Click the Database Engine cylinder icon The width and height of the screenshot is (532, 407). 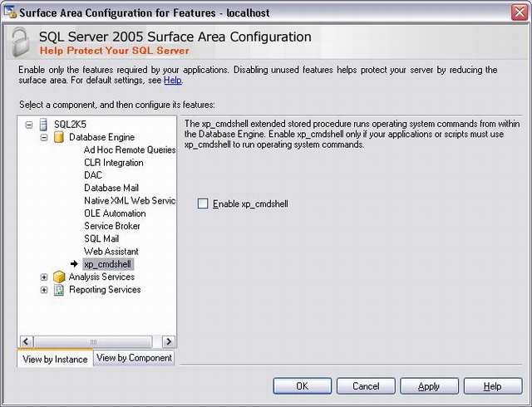point(59,137)
